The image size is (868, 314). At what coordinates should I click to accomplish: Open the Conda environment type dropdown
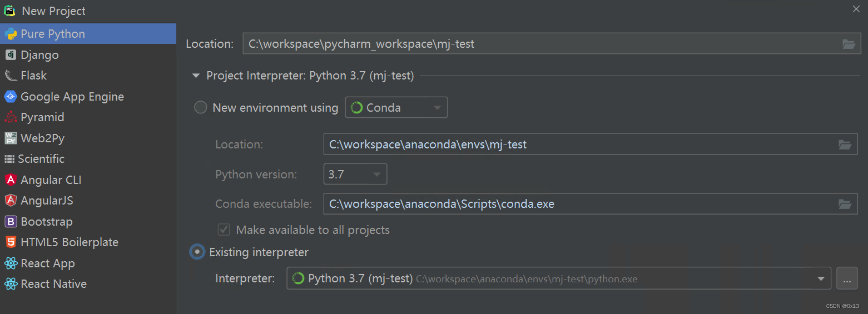[x=396, y=108]
